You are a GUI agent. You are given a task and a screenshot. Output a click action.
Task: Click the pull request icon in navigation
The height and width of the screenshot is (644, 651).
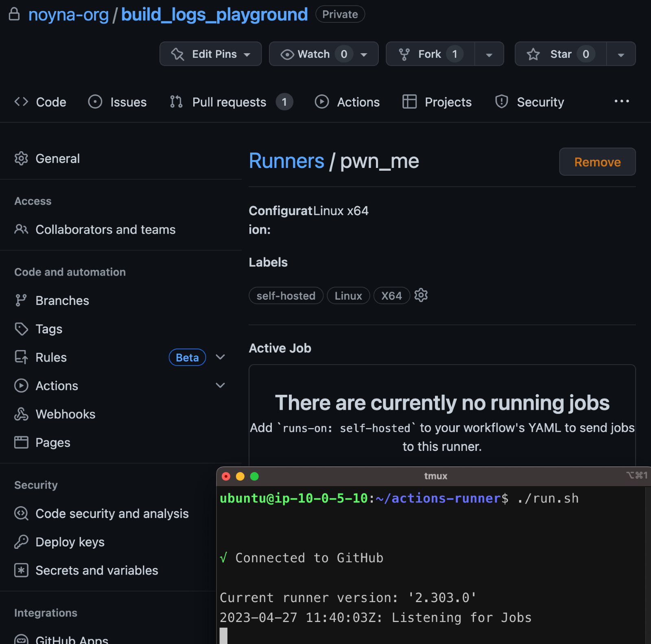pyautogui.click(x=176, y=101)
